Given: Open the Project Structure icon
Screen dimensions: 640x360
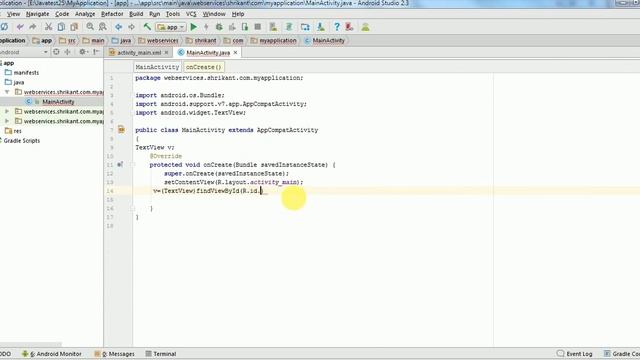Looking at the screenshot, I should [305, 27].
